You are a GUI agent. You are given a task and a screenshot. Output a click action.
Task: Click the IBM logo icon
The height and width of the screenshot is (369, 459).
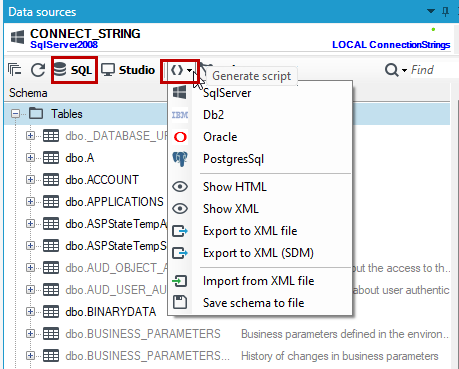click(x=180, y=115)
